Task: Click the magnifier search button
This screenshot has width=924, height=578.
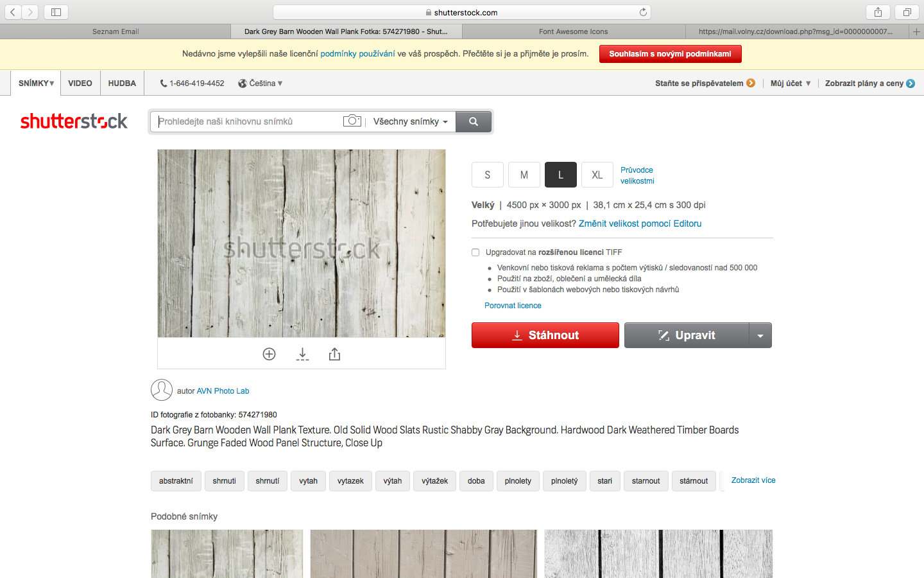Action: [474, 121]
